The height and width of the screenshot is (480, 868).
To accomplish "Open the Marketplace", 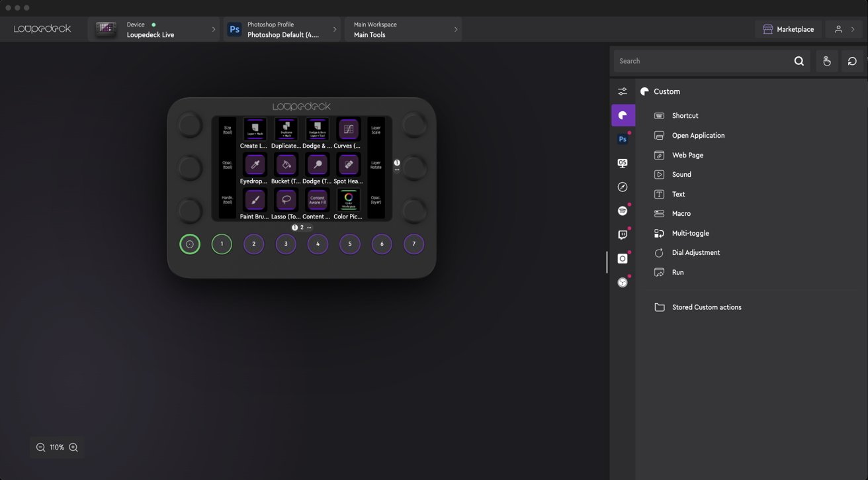I will [x=788, y=30].
